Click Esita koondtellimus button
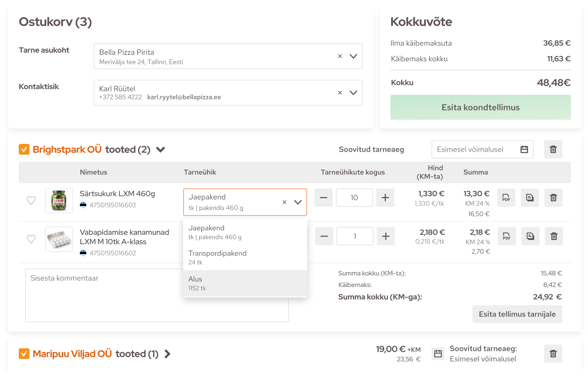 (x=480, y=108)
